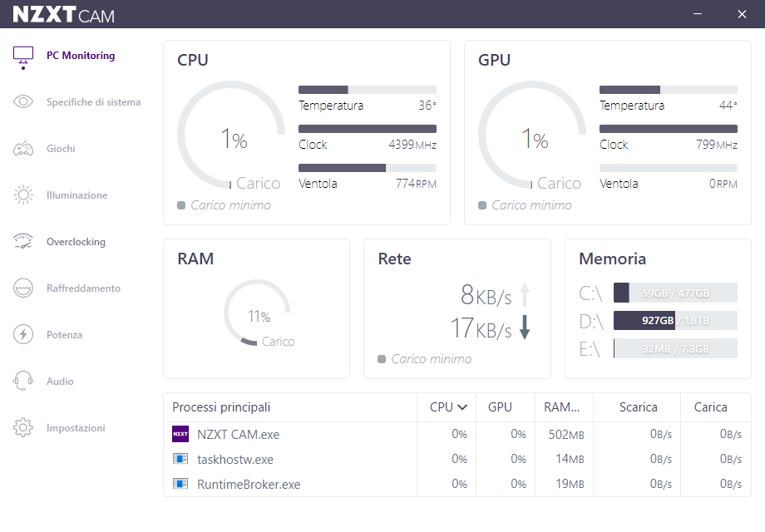Open the Illuminazione sun icon
Screen dimensions: 765x532
23,195
